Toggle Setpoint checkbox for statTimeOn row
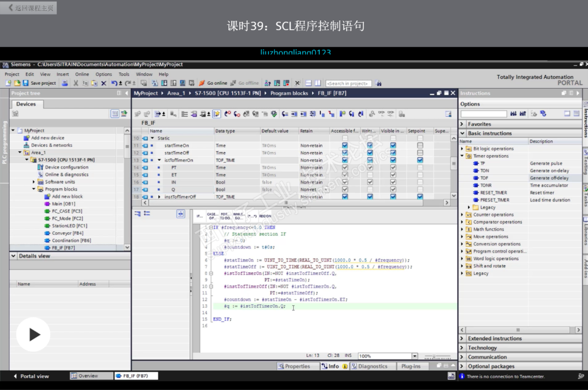 420,145
